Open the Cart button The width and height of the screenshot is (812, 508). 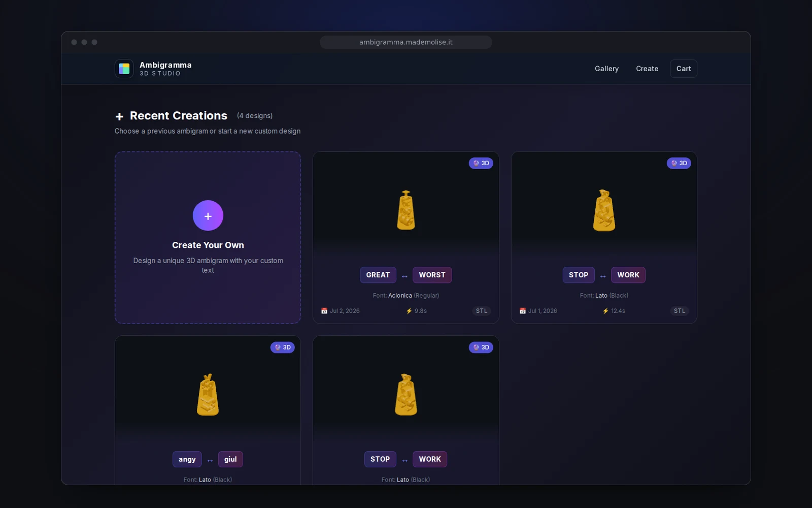pos(684,69)
